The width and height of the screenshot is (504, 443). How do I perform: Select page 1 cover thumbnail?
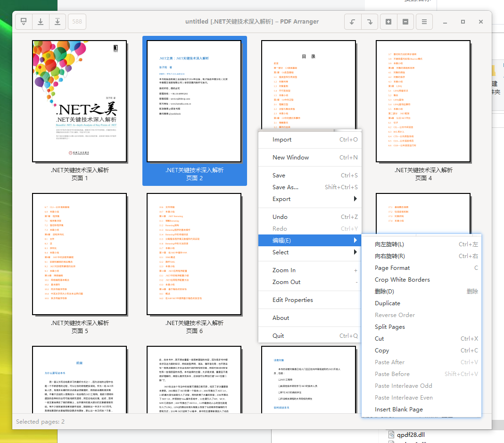(x=79, y=101)
